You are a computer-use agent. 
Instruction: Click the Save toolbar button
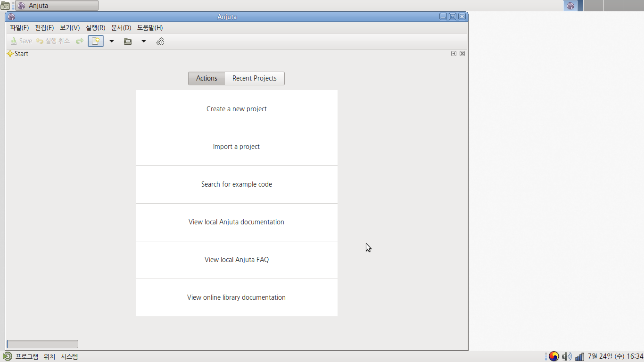[x=21, y=41]
